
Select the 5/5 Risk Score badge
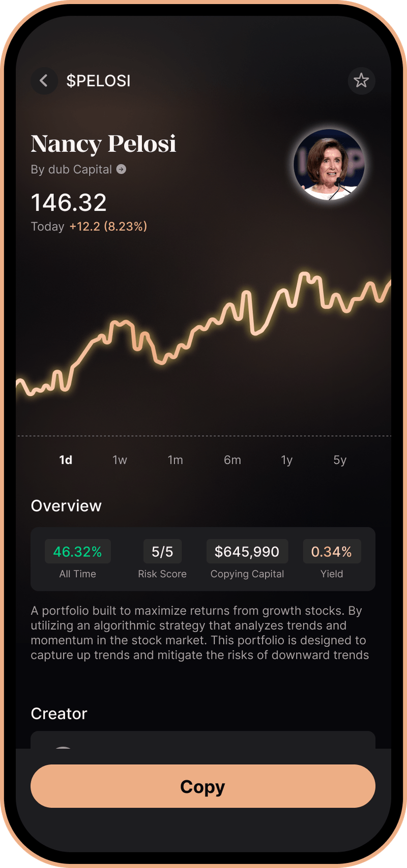click(162, 551)
